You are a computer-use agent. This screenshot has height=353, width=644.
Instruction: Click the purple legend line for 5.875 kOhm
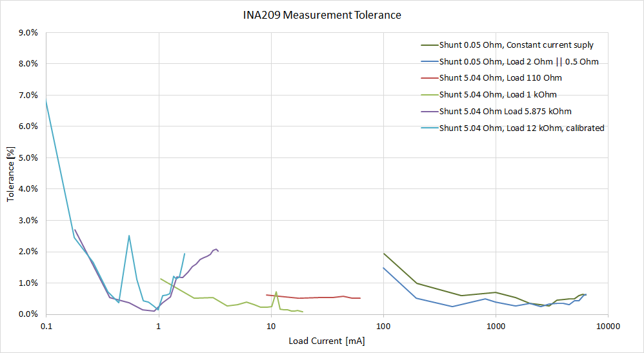point(430,112)
